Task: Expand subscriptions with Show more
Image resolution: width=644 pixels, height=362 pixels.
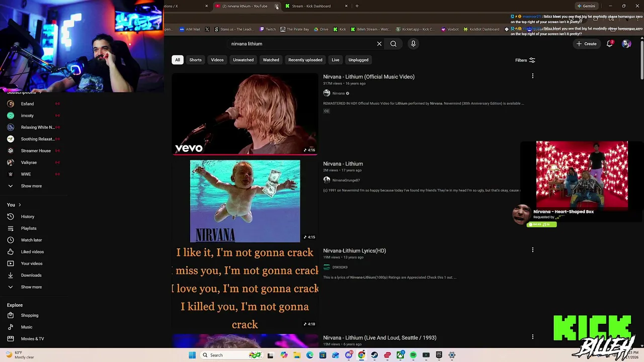Action: point(31,186)
